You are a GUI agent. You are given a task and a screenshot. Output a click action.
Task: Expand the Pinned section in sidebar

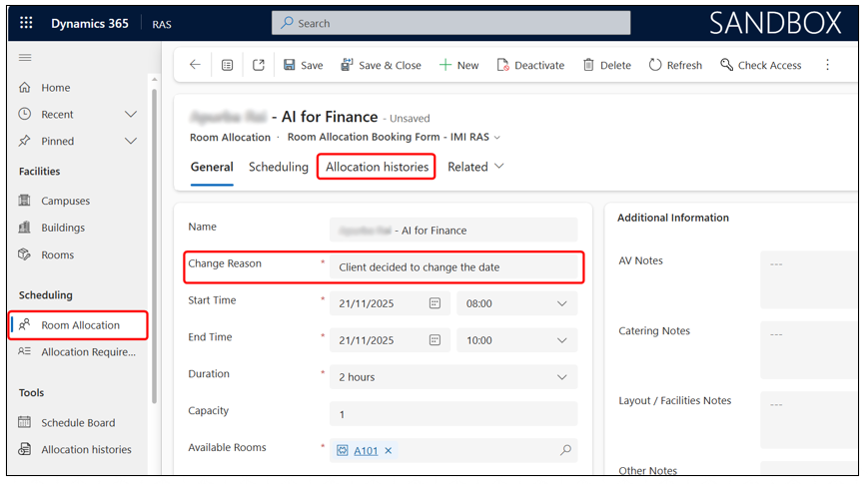(131, 141)
